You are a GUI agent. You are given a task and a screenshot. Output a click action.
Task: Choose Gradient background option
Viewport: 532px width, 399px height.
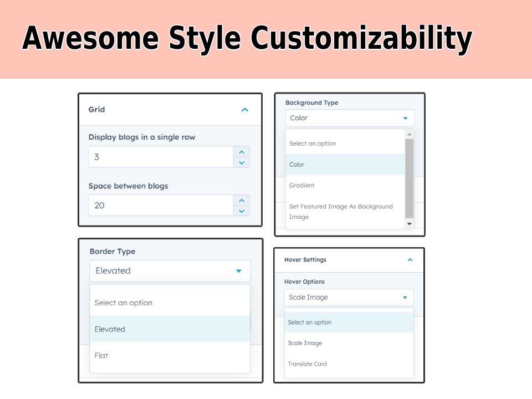[x=345, y=186]
